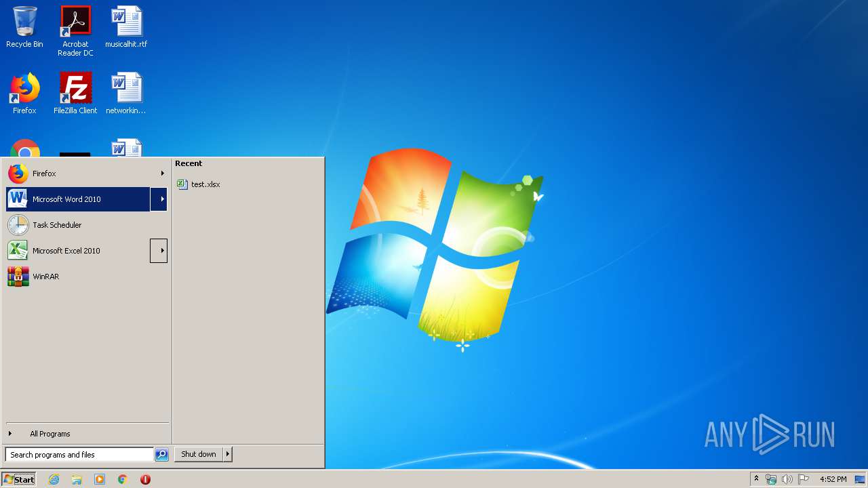
Task: Launch WinRAR from the Start menu
Action: tap(87, 277)
